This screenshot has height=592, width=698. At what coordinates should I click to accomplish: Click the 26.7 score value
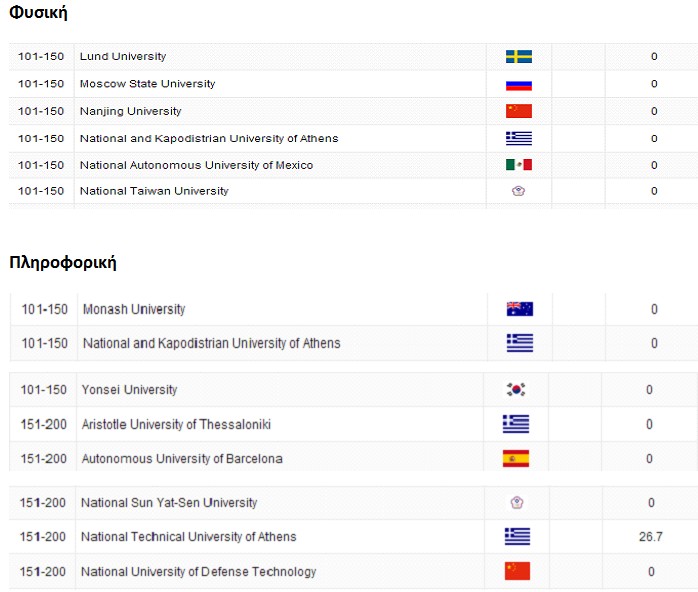[650, 537]
